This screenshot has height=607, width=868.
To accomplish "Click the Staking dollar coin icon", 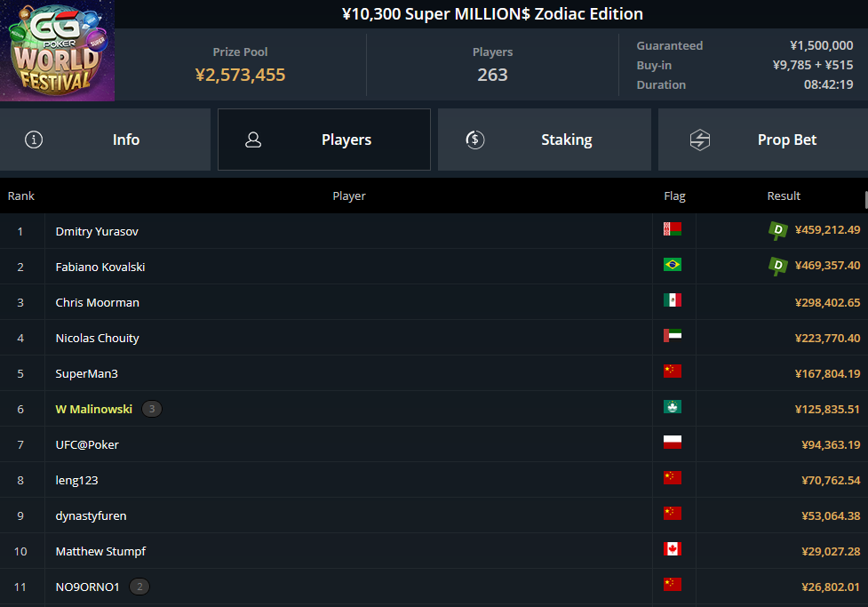I will pos(475,140).
